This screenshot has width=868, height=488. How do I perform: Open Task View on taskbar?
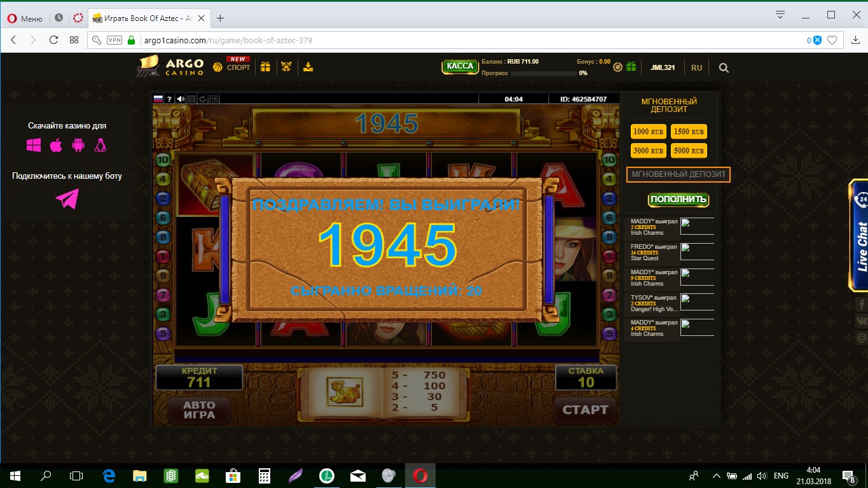tap(76, 475)
